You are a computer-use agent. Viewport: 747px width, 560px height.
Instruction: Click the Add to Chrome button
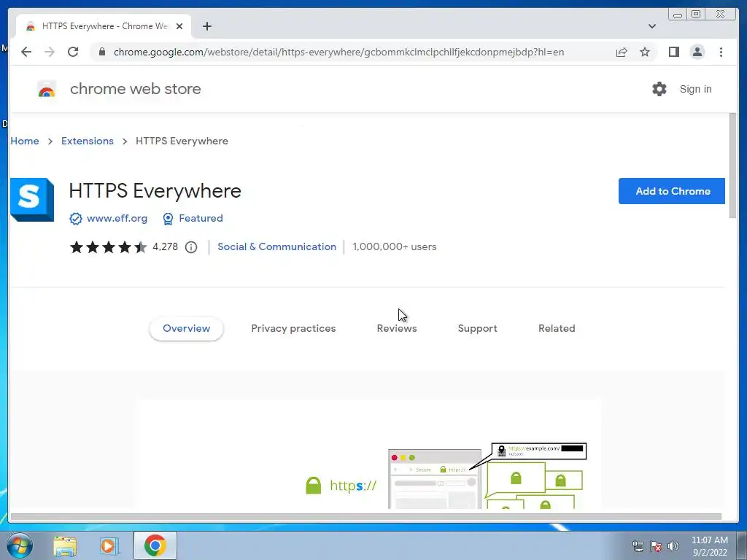pyautogui.click(x=672, y=191)
